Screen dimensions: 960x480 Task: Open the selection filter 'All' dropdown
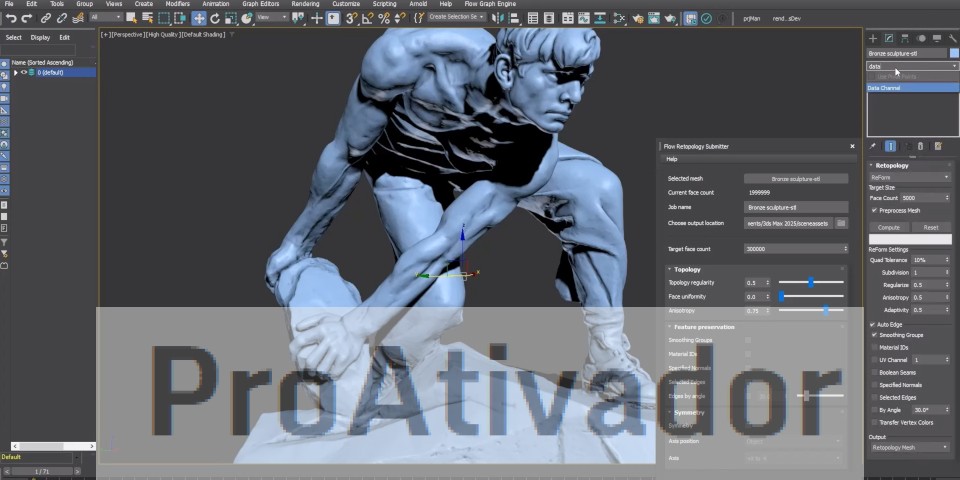pyautogui.click(x=106, y=17)
